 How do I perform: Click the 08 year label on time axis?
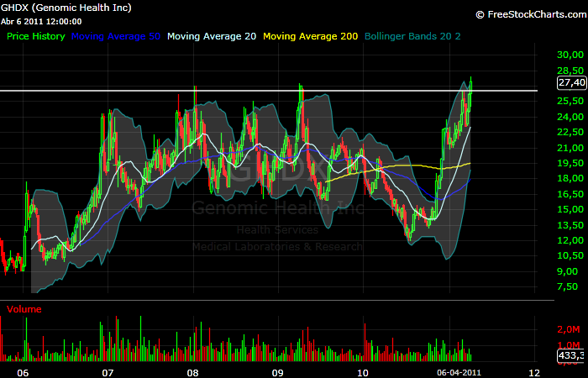pyautogui.click(x=192, y=373)
